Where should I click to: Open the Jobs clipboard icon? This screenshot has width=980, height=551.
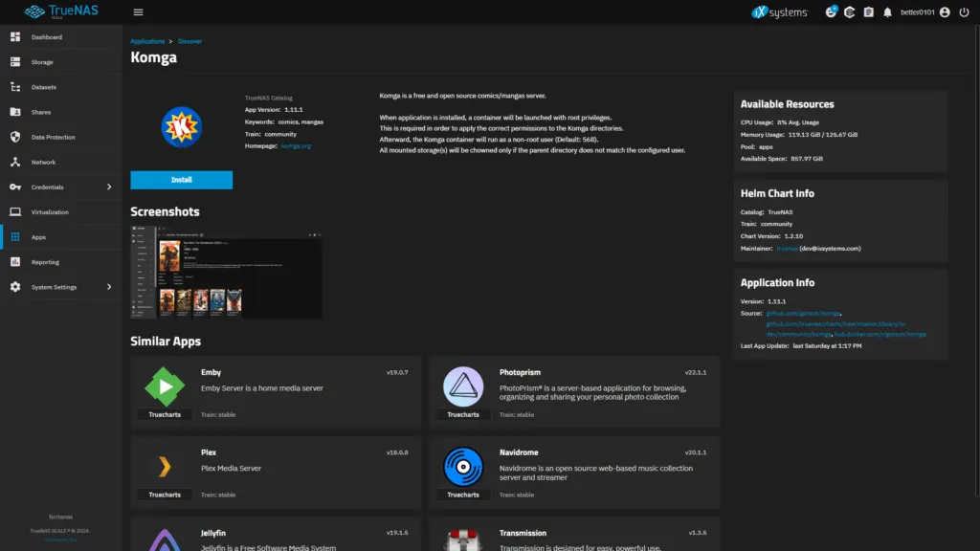868,12
